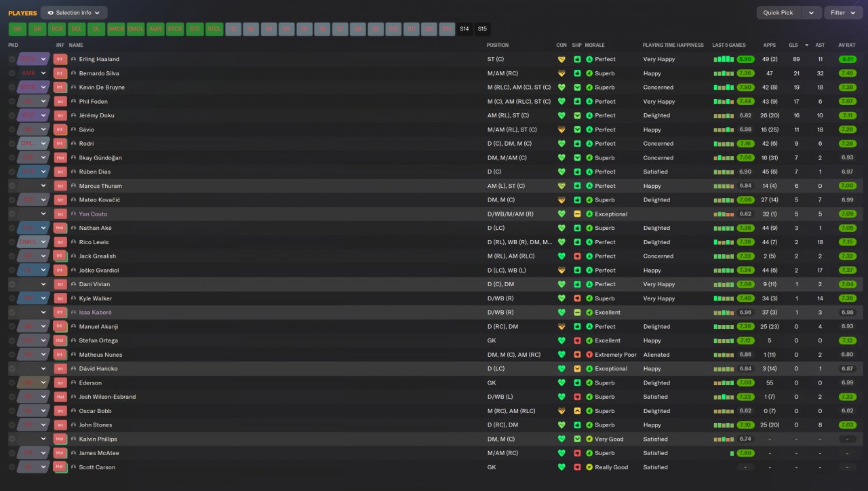Viewport: 868px width, 491px height.
Task: Click Matheus Nunes's 6.80 average rating
Action: 847,355
